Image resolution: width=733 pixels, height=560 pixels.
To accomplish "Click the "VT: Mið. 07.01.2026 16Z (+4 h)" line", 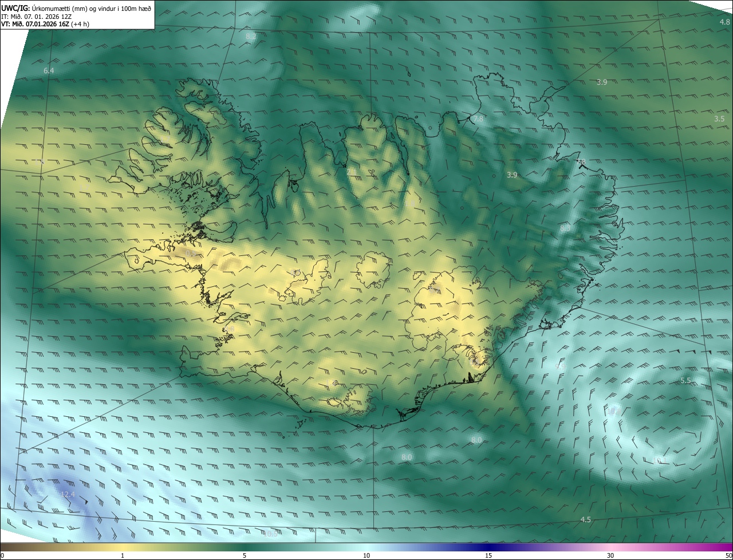I will pyautogui.click(x=45, y=24).
